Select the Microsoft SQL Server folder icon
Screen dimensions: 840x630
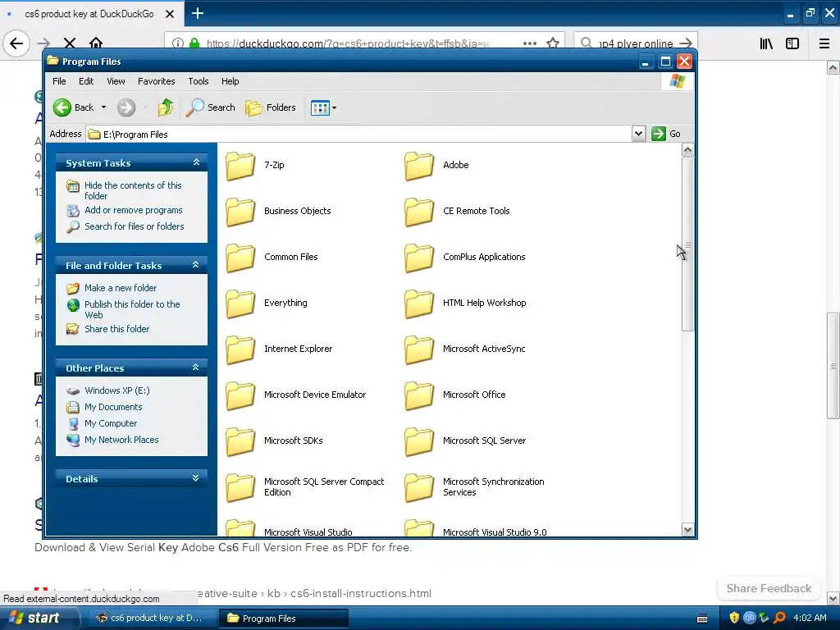[419, 441]
